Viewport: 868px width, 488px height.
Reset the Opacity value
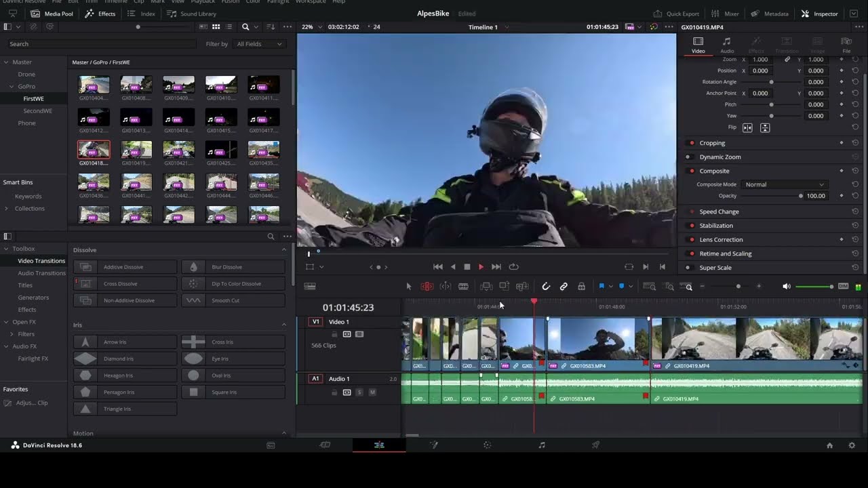click(x=855, y=196)
